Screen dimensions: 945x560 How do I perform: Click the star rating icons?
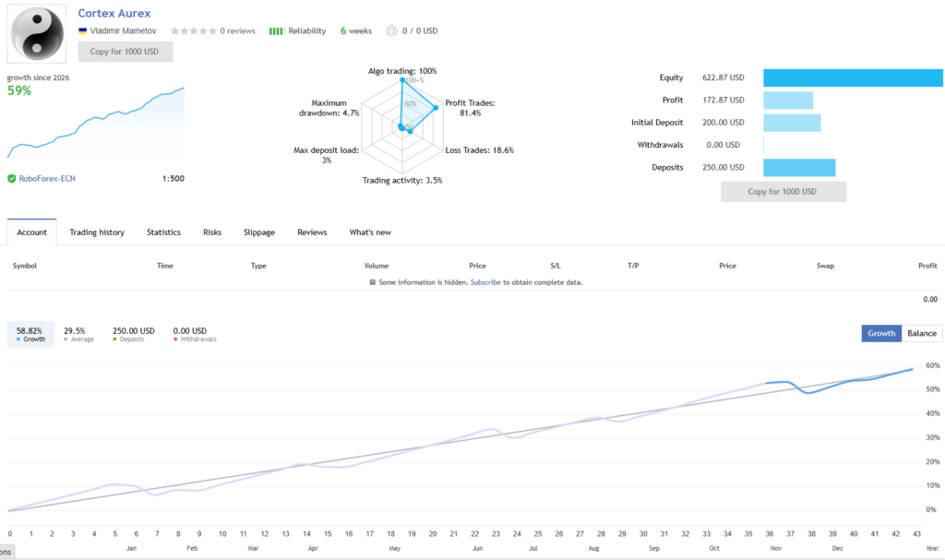[194, 30]
